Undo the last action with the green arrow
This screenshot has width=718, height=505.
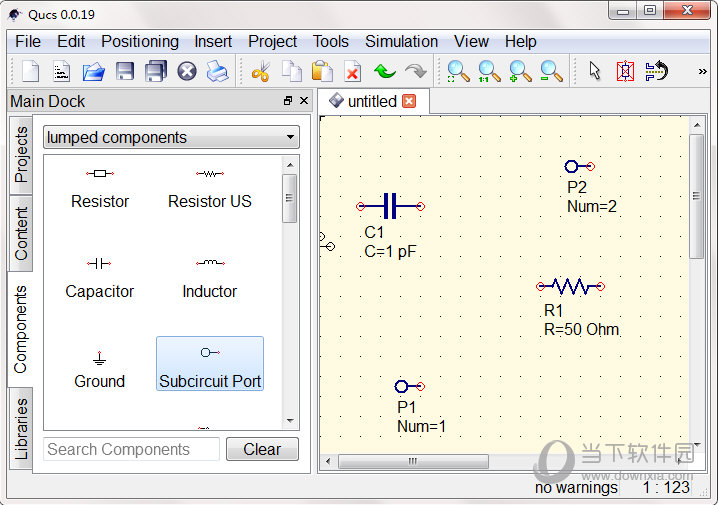tap(385, 71)
